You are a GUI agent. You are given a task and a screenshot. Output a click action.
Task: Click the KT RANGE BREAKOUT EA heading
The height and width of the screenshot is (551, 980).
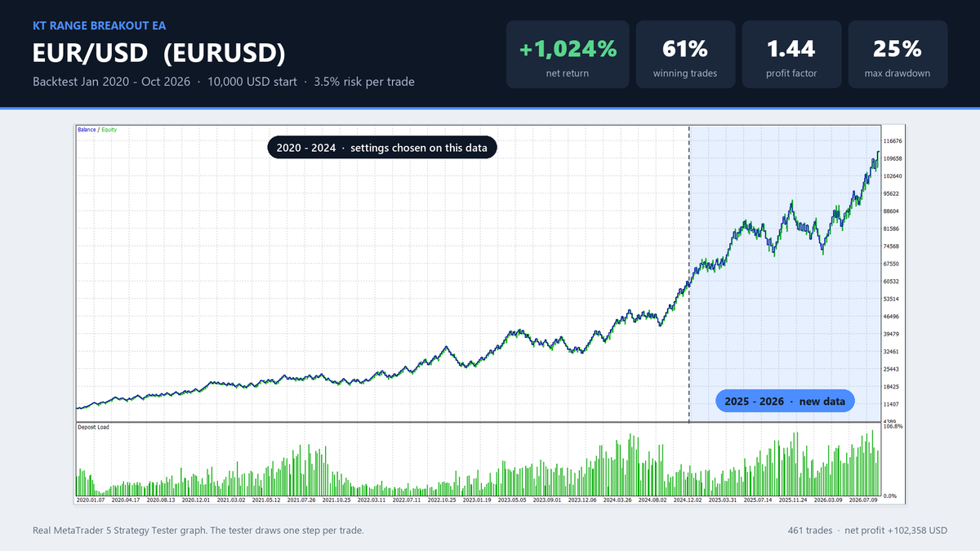[100, 25]
